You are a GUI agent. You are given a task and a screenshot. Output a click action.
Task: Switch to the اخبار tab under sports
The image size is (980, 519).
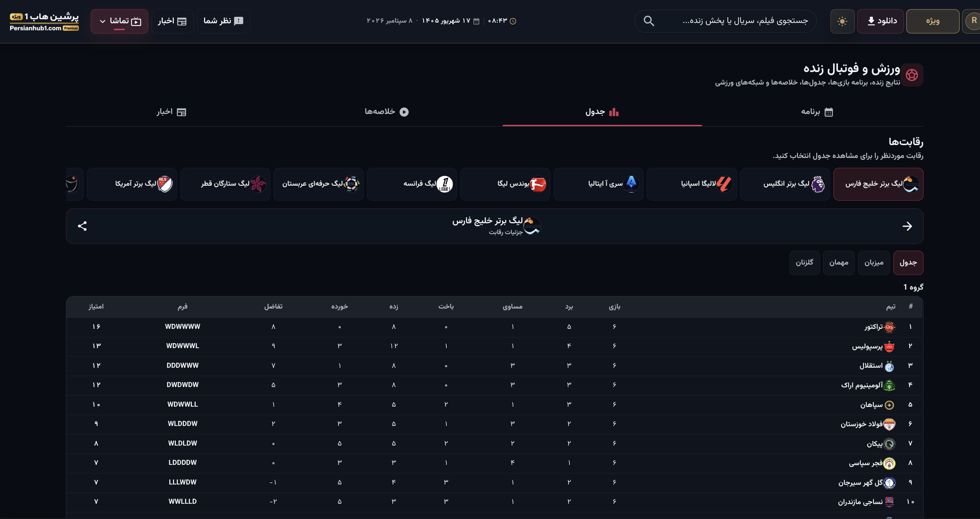(172, 112)
